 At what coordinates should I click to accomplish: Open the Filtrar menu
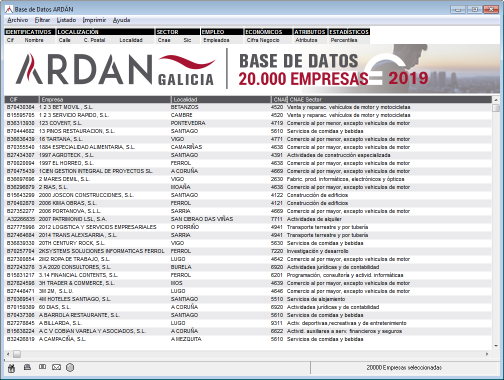pyautogui.click(x=42, y=20)
